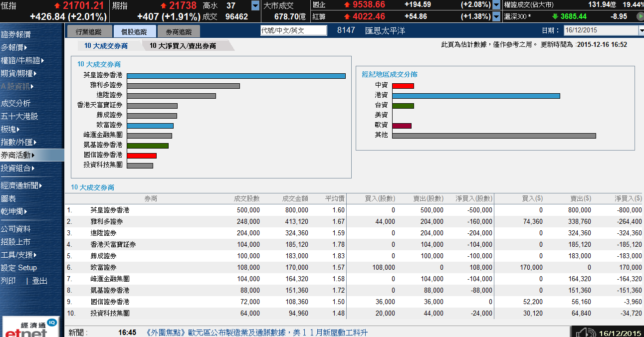Open dropdown next to 國企 +2.08%

coord(496,5)
